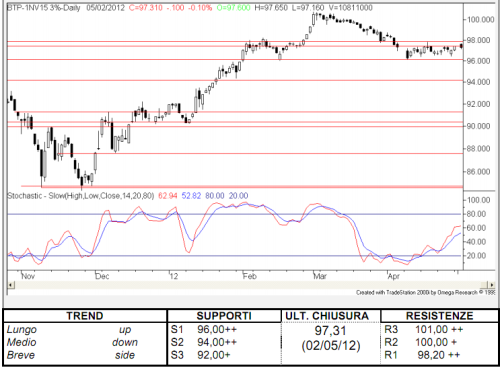Click the high value H=97.650
This screenshot has height=368, width=500.
pos(271,8)
